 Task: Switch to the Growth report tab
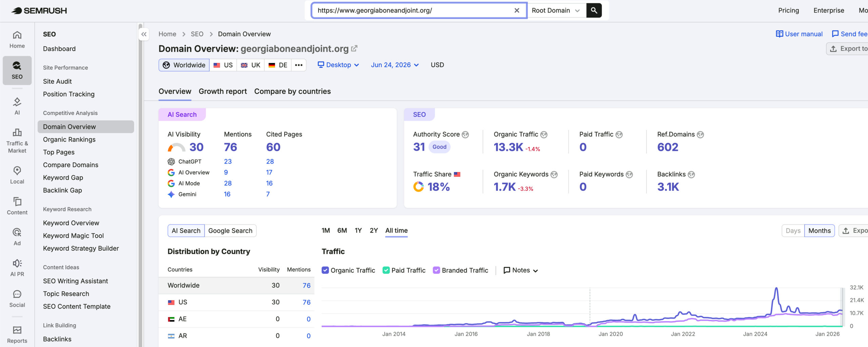(x=223, y=91)
